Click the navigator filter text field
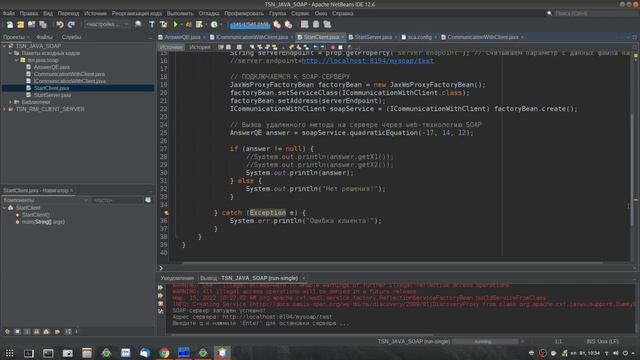 click(x=117, y=200)
